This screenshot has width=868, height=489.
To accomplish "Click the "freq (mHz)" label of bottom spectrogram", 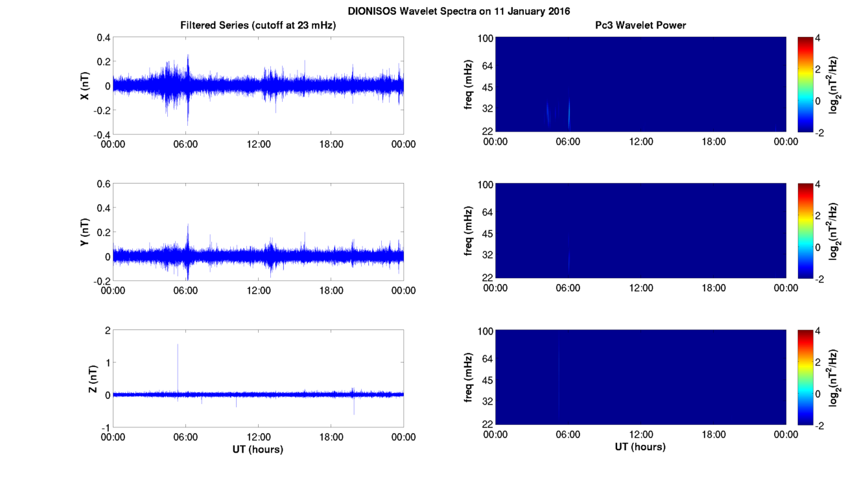I will [469, 377].
